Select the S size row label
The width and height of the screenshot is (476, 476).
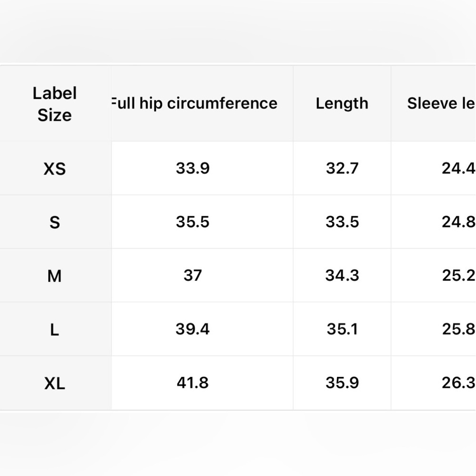click(55, 222)
